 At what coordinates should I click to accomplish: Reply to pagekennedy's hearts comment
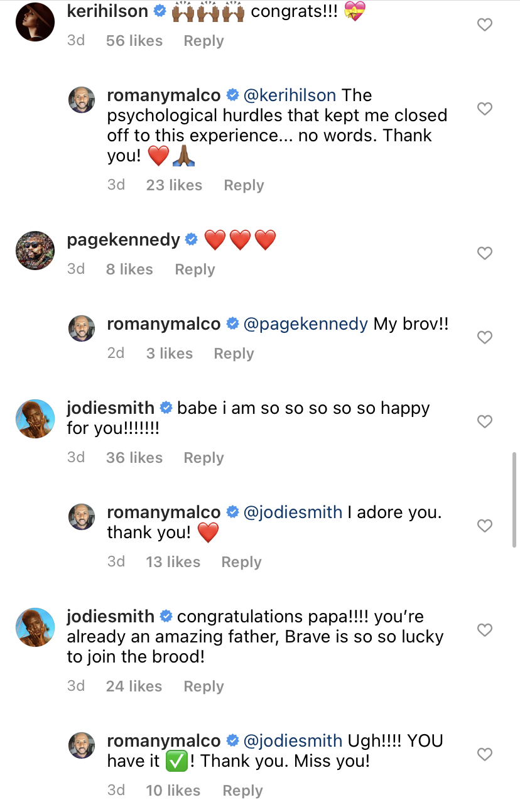coord(195,269)
